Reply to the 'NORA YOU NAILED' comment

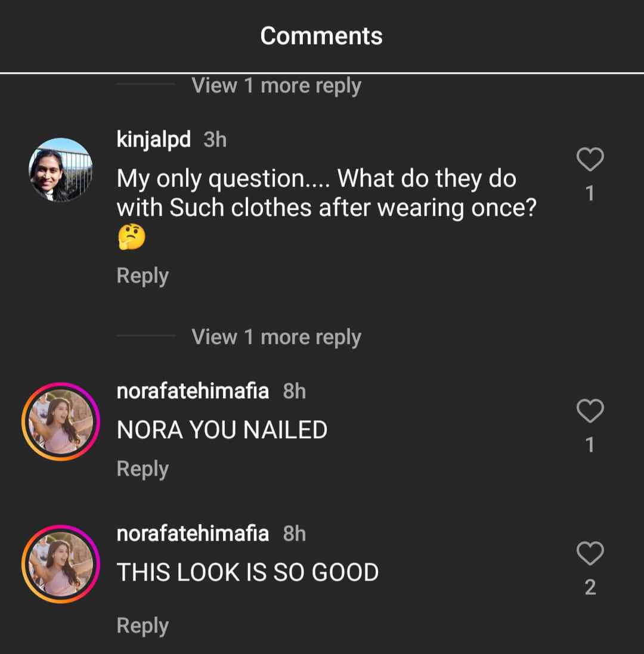click(x=142, y=468)
